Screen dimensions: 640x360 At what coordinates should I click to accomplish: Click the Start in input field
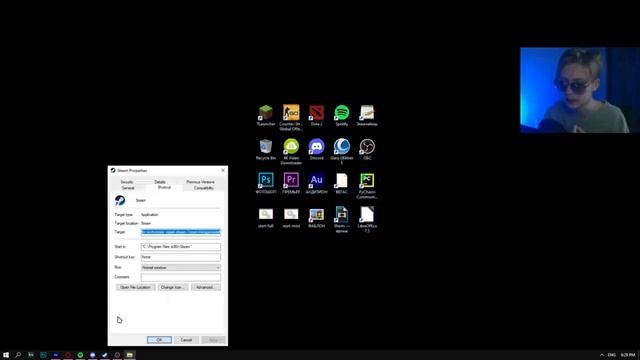coord(181,247)
